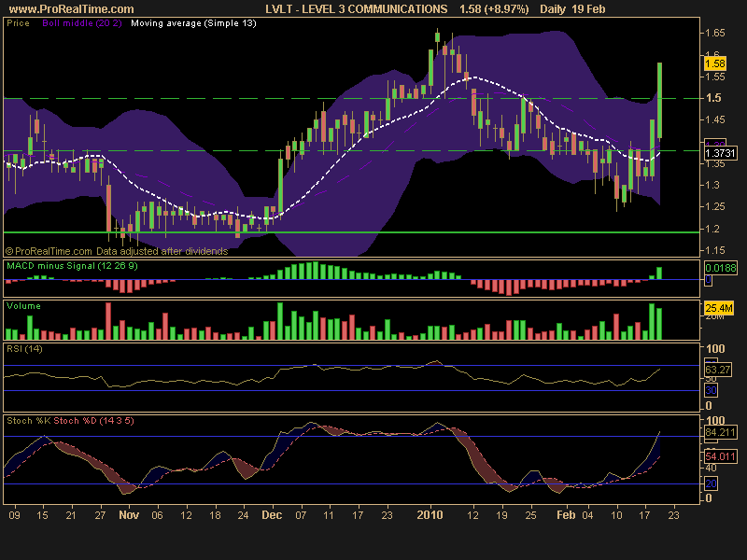Select the 1.3 price axis label
This screenshot has width=747, height=560.
[x=712, y=185]
